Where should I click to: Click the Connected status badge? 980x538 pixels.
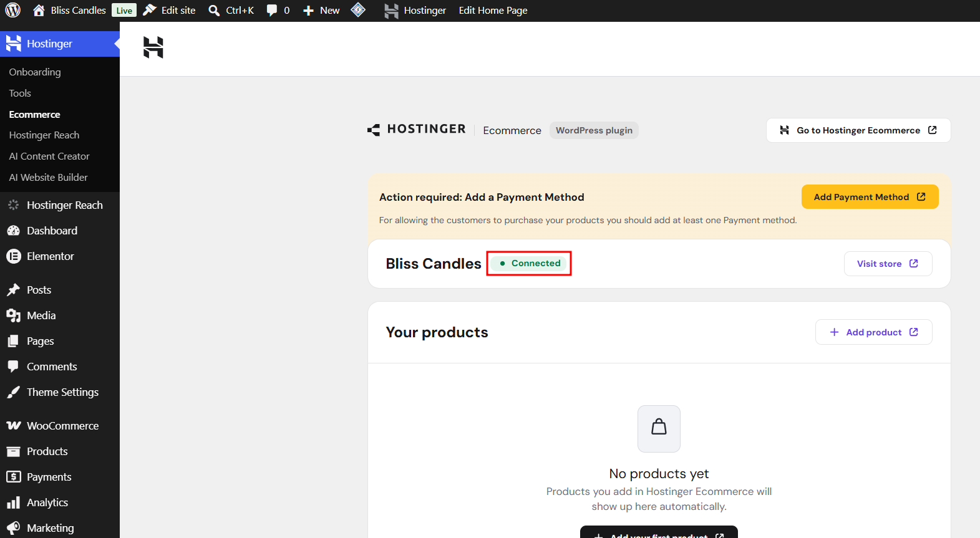[x=529, y=263]
